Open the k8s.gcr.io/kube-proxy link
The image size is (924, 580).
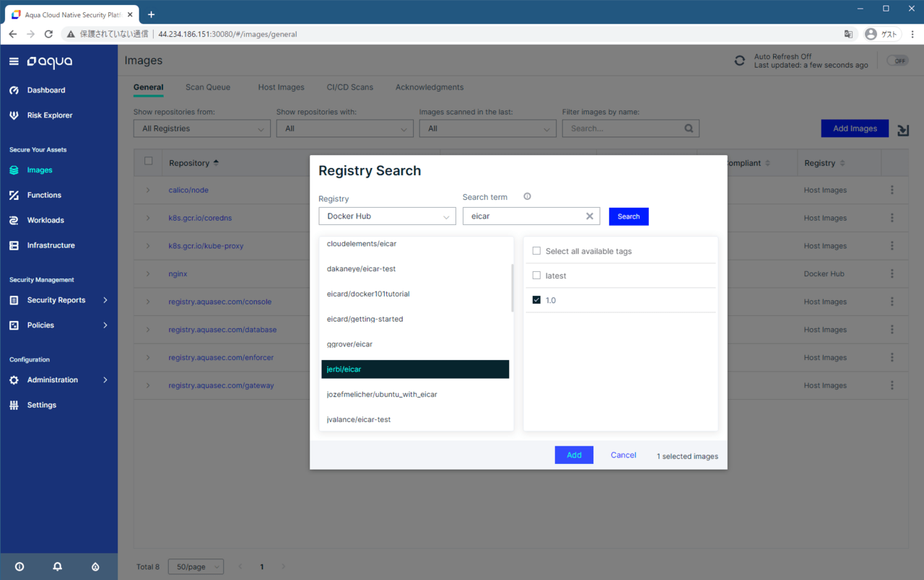click(x=206, y=246)
